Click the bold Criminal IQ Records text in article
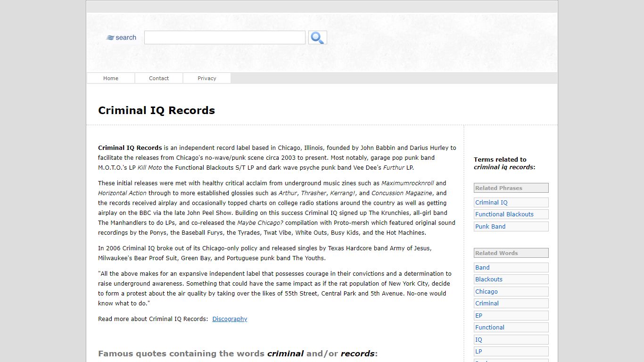 (130, 148)
